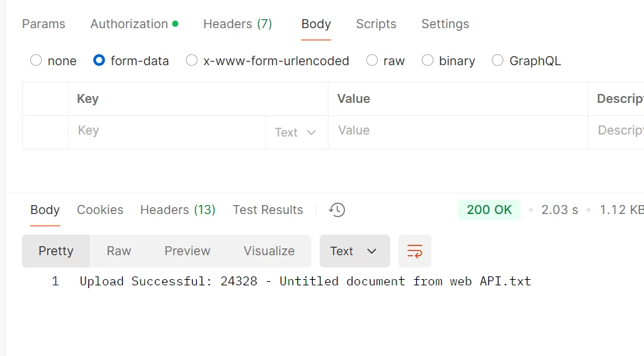Screen dimensions: 644x356
Task: Open the Text type dropdown beside Key
Action: point(296,132)
